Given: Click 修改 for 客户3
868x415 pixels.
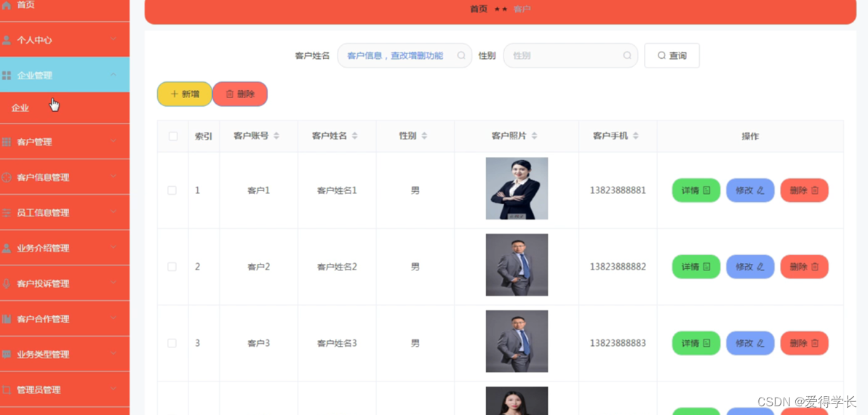Looking at the screenshot, I should [750, 343].
